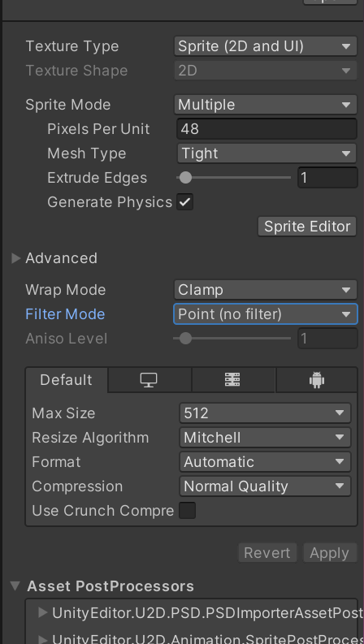Click the Apply button

tap(330, 553)
